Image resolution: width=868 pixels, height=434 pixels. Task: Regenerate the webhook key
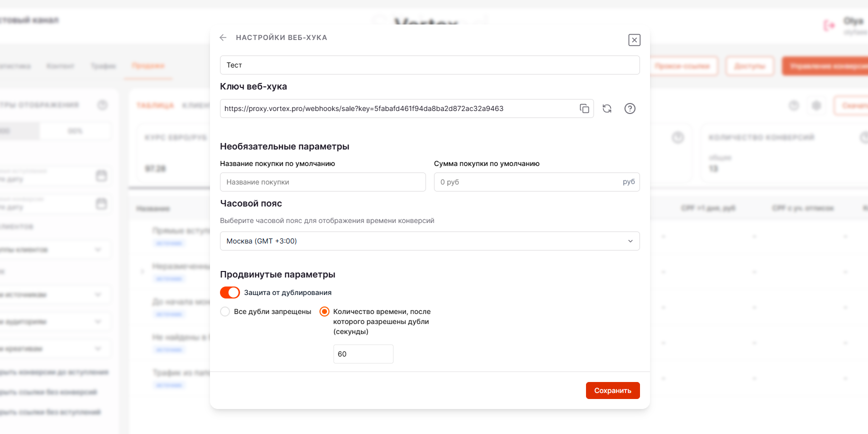606,108
